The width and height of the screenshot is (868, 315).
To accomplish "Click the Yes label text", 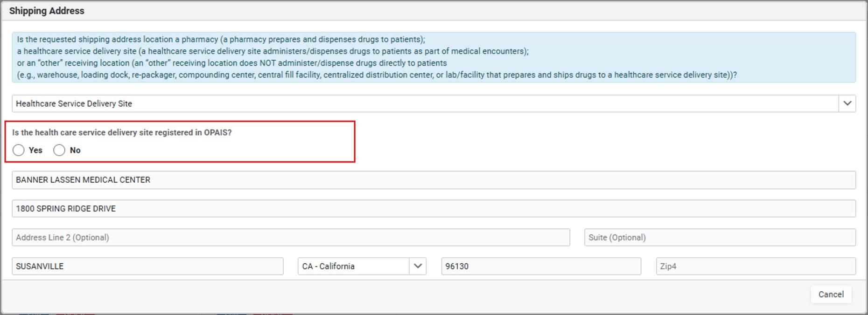I will coord(35,150).
